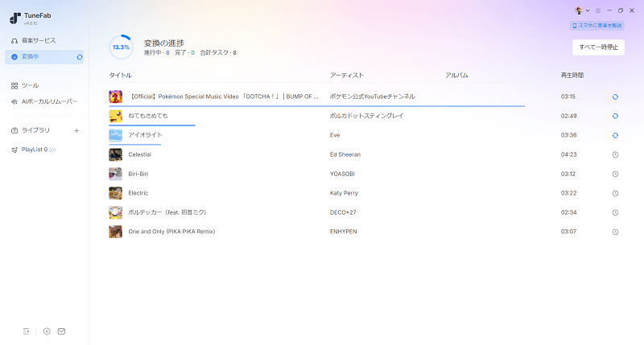Click the artist name ENHYPEN

pos(344,232)
